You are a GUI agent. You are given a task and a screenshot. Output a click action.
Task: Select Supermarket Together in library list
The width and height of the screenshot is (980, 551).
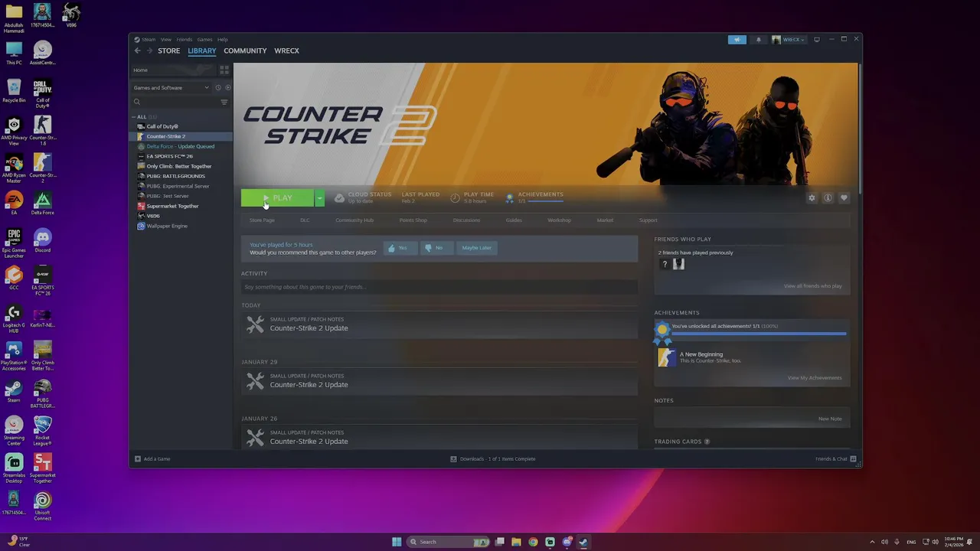click(172, 206)
